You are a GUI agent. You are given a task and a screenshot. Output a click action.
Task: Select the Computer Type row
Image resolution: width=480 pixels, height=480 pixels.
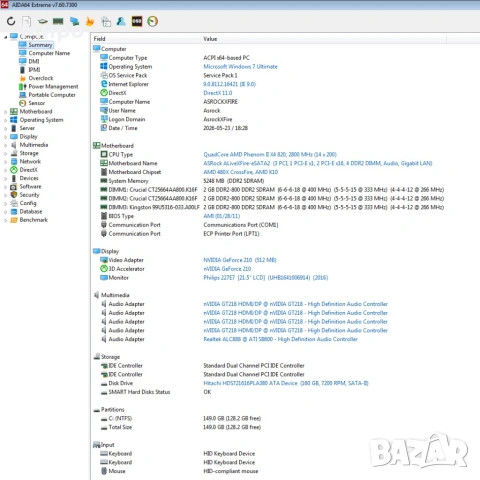(175, 58)
